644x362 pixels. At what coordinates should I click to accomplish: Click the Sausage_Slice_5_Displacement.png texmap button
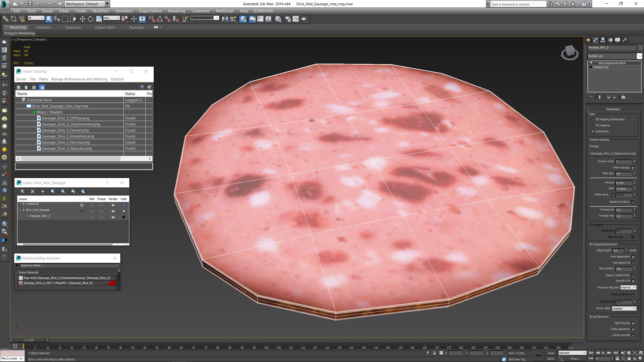[613, 154]
